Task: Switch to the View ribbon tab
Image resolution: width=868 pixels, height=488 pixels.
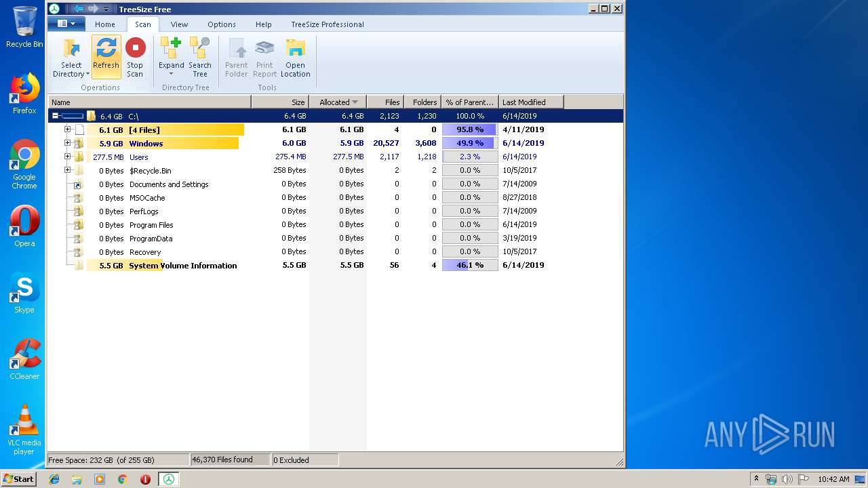Action: pos(179,24)
